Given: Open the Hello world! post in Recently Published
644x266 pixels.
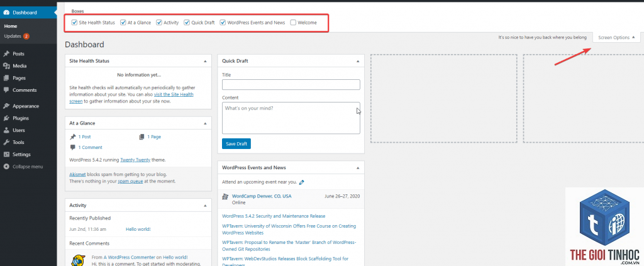Looking at the screenshot, I should pos(138,229).
